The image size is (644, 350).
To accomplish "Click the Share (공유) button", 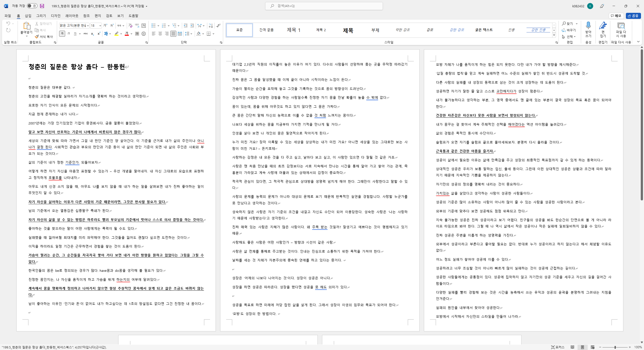I will point(633,16).
